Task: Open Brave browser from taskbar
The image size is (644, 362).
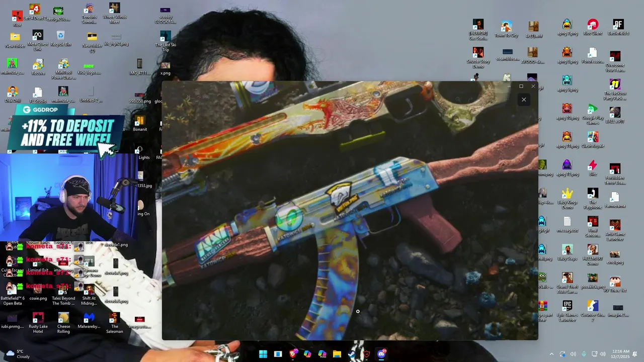Action: [x=293, y=354]
